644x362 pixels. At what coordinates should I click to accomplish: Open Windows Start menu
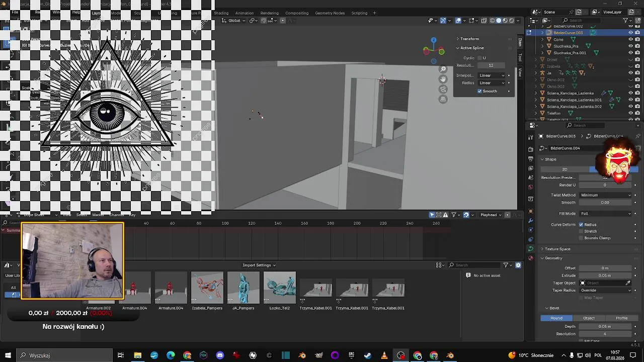point(8,355)
